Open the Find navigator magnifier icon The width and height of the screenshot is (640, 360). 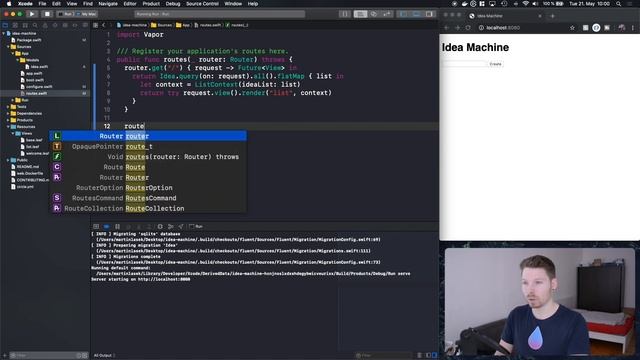tap(35, 25)
